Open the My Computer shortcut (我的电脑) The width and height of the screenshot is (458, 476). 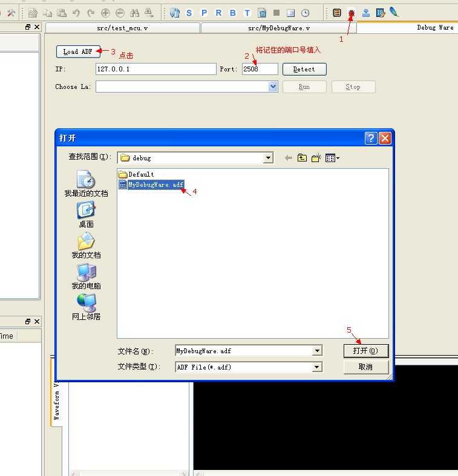(87, 276)
